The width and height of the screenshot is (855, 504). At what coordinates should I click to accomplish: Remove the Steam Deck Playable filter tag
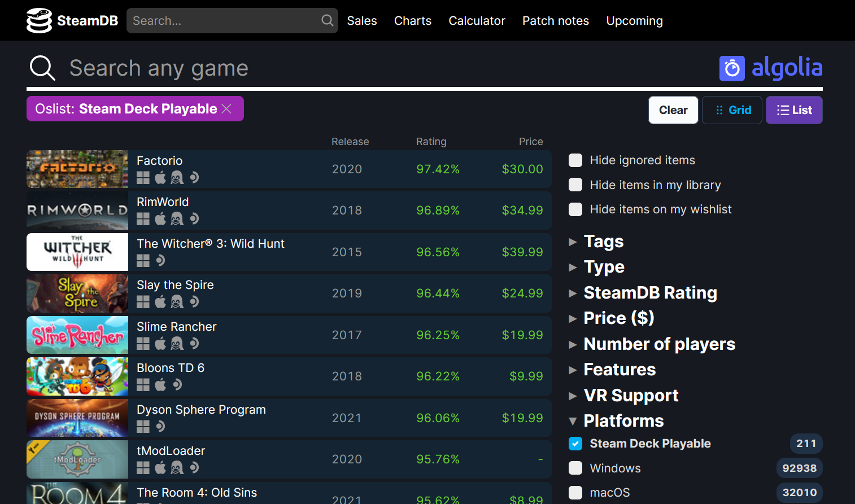pyautogui.click(x=227, y=109)
